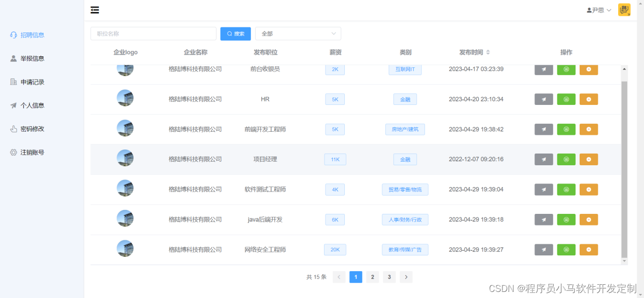Switch to pagination page 2
Viewport: 644px width, 298px height.
372,277
